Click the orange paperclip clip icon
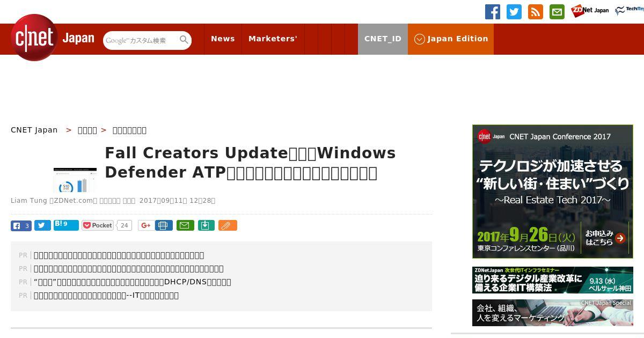 [x=228, y=225]
